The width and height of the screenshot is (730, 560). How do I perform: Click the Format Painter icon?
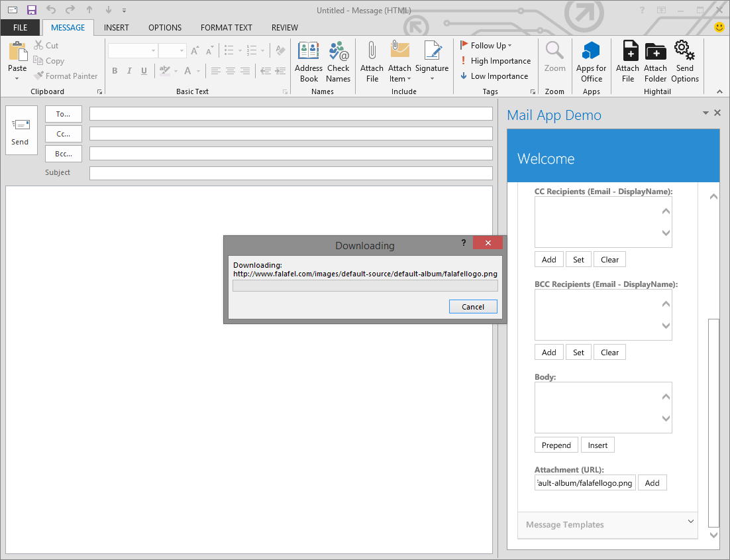tap(66, 76)
